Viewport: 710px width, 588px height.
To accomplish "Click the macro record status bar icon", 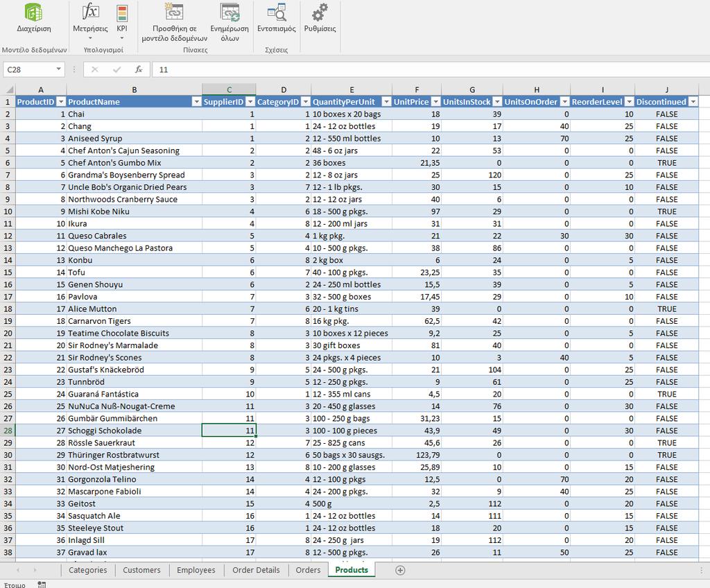I will [x=42, y=585].
